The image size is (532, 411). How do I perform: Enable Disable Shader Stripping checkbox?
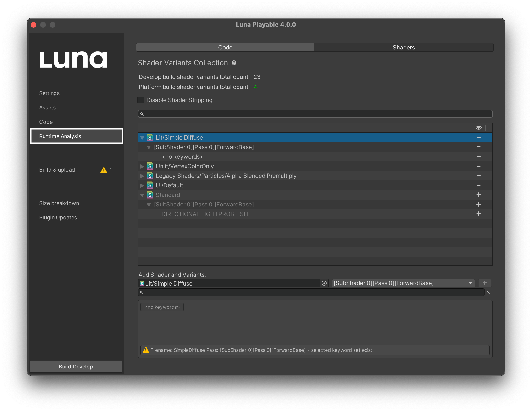pyautogui.click(x=141, y=100)
